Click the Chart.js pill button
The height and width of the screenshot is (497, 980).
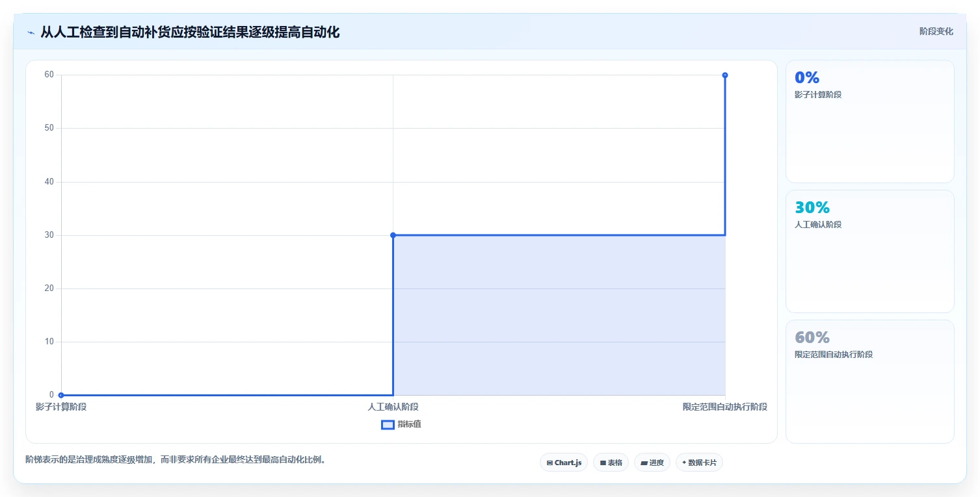click(x=564, y=463)
